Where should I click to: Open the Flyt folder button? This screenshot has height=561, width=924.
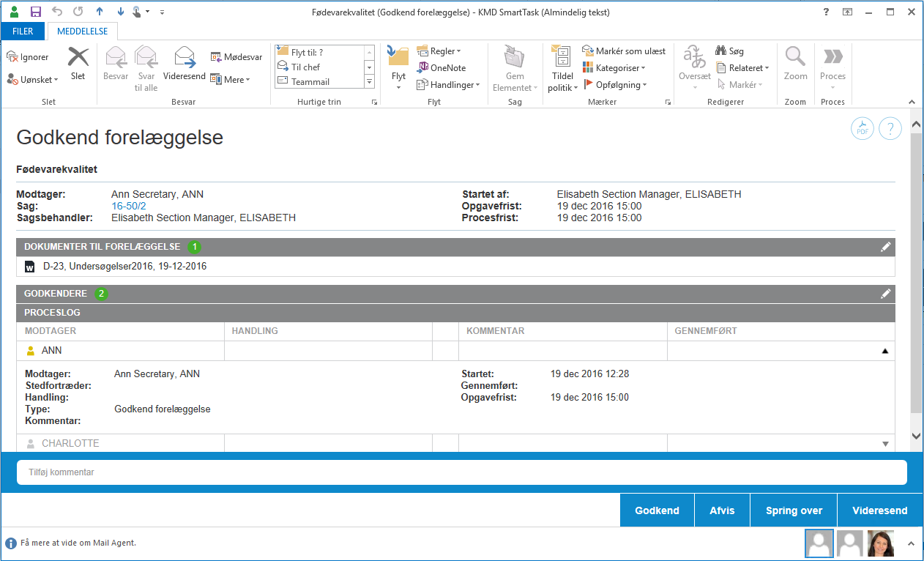(x=398, y=67)
